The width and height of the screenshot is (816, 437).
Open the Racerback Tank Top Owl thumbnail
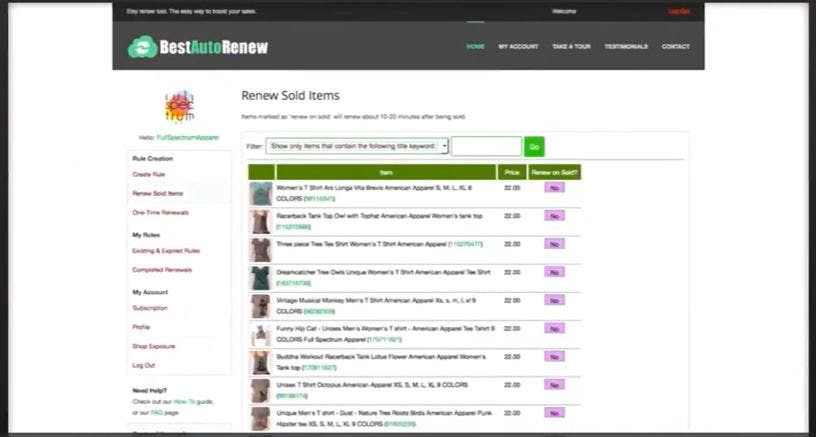pyautogui.click(x=260, y=222)
